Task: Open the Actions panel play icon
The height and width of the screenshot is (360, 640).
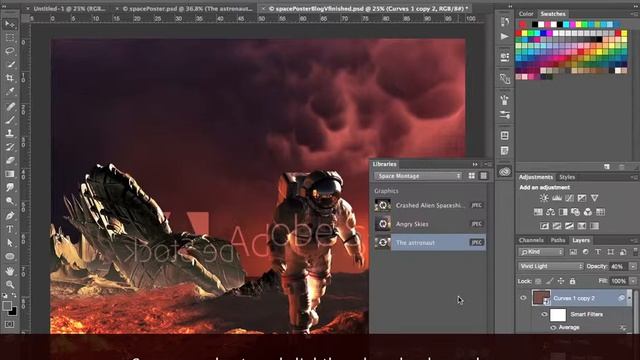Action: click(504, 37)
